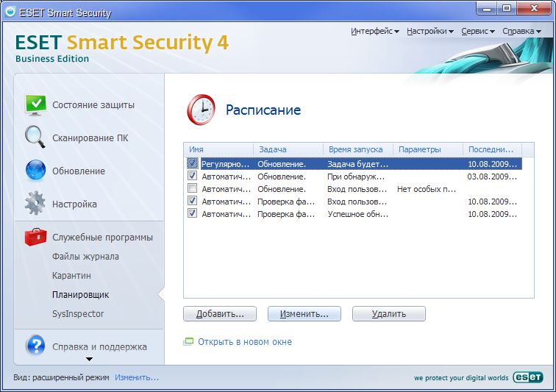Expand sidebar with the down arrow below Справка
The image size is (556, 392).
[89, 360]
